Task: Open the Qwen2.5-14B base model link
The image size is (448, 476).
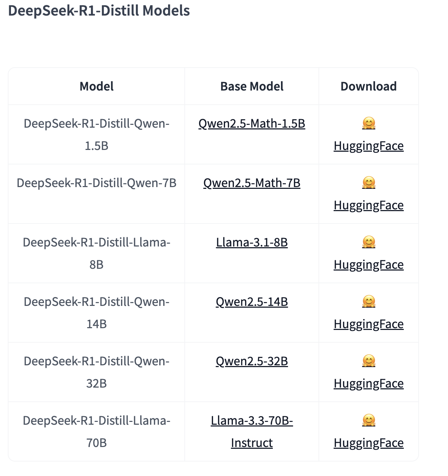Action: point(252,302)
